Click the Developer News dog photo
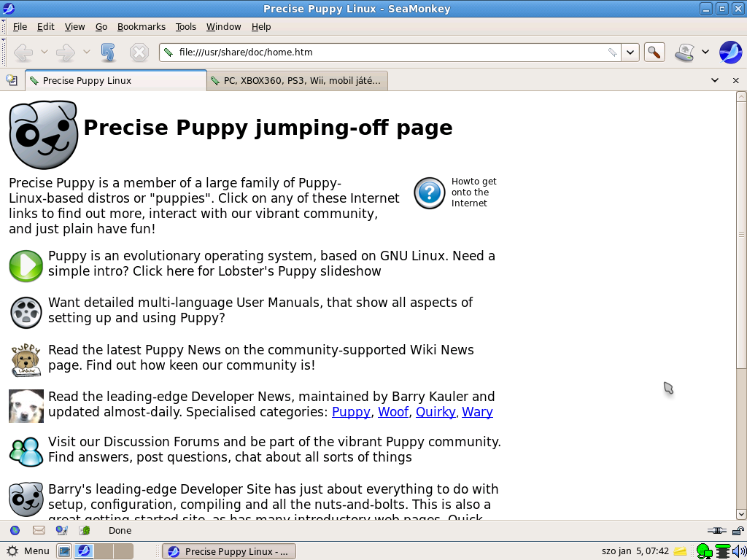 coord(26,406)
